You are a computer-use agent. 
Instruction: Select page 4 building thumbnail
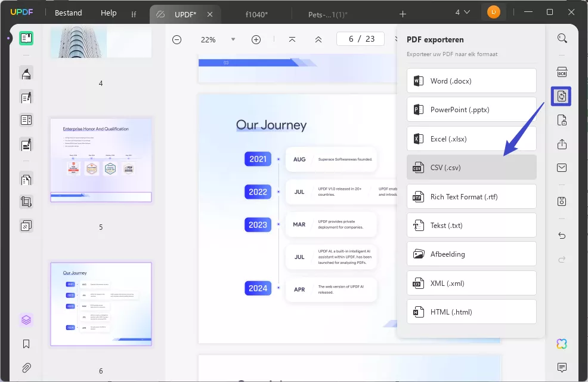[101, 41]
